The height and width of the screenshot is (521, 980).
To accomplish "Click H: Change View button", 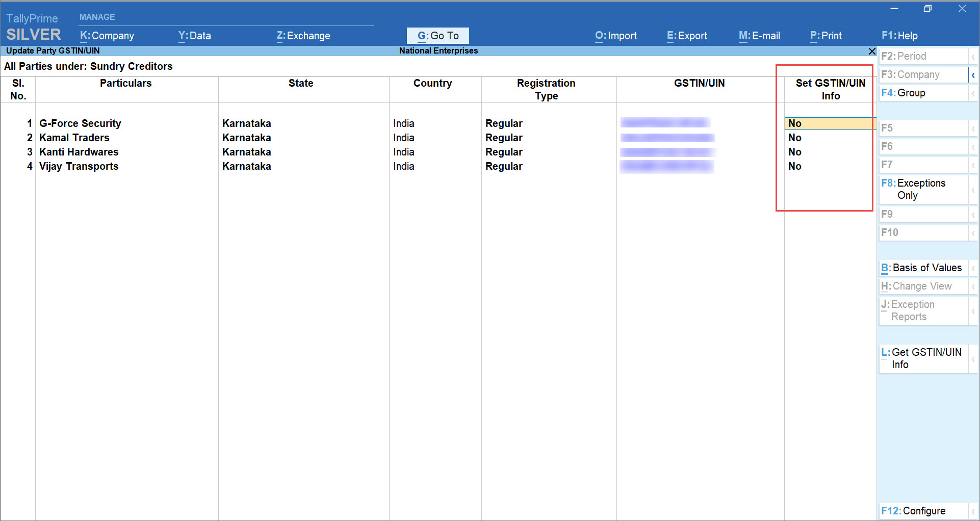I will coord(923,286).
